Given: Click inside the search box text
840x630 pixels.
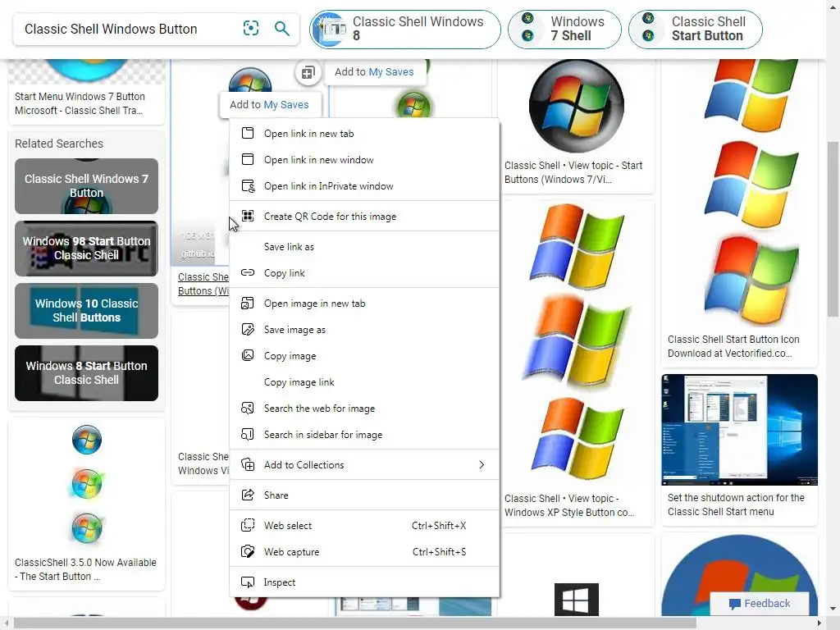Looking at the screenshot, I should click(111, 29).
